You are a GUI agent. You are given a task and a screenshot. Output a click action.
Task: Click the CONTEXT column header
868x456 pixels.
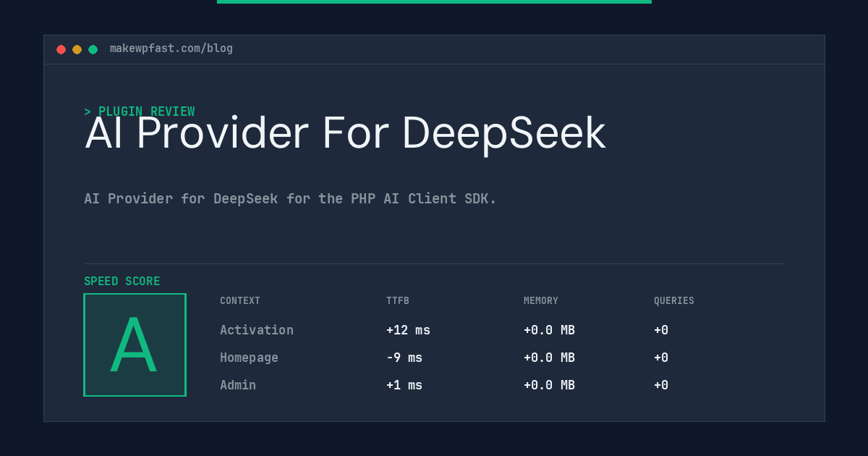[x=240, y=301]
